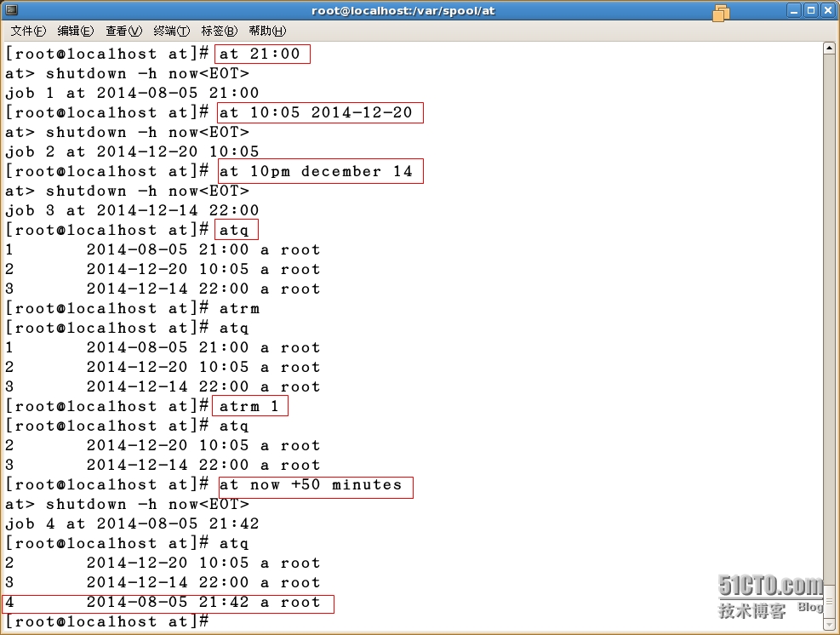This screenshot has width=840, height=635.
Task: Click the command 'atrm 1'
Action: click(x=249, y=406)
